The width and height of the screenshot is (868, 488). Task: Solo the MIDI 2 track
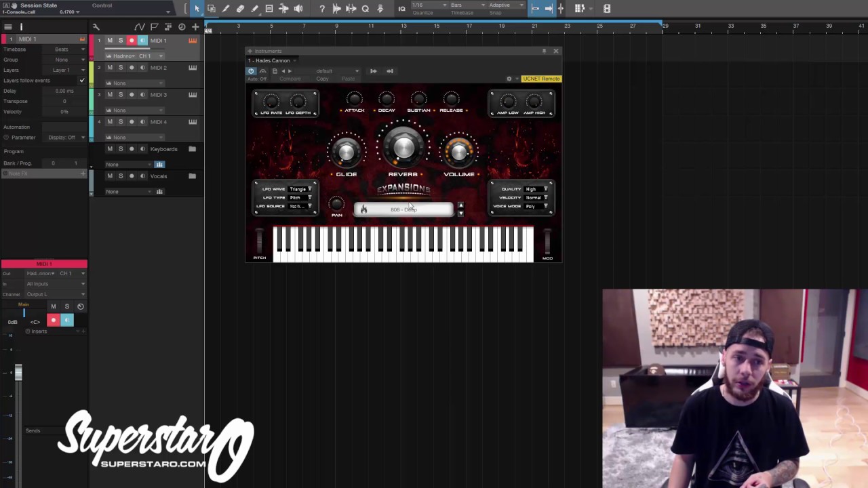point(121,68)
